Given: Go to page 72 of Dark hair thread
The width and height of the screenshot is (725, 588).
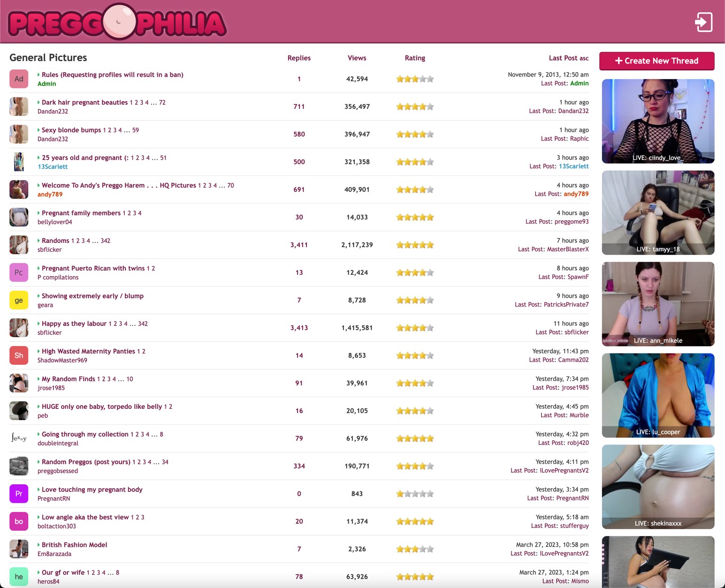Looking at the screenshot, I should (x=162, y=102).
